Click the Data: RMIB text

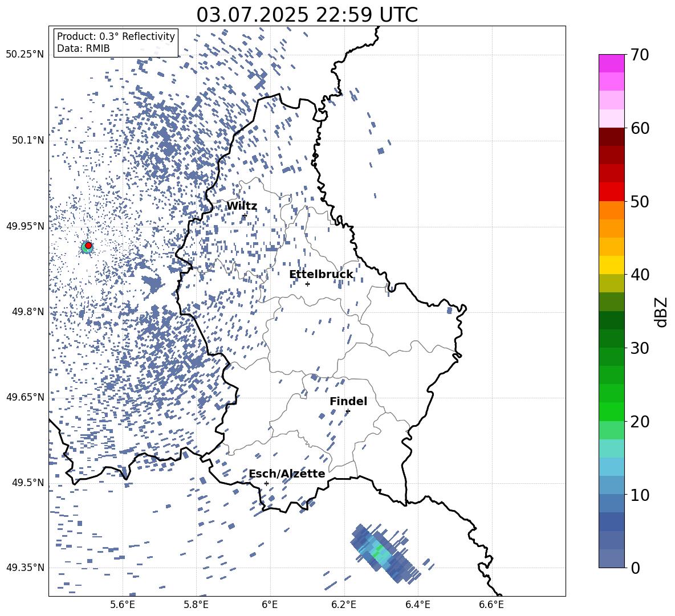coord(83,48)
